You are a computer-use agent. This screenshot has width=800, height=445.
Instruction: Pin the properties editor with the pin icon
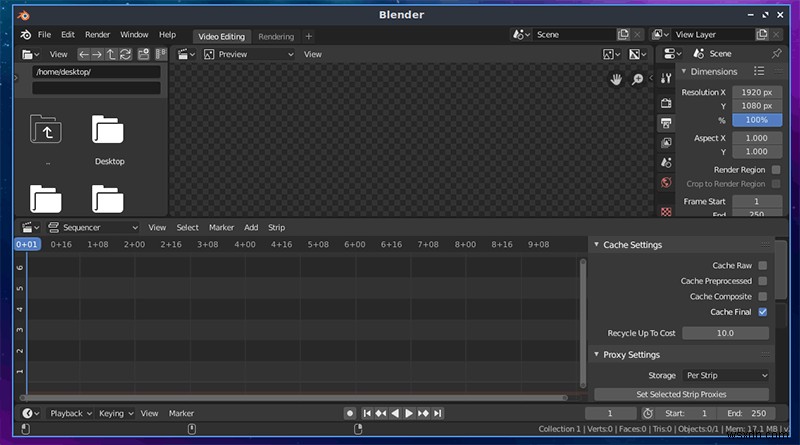click(x=777, y=53)
